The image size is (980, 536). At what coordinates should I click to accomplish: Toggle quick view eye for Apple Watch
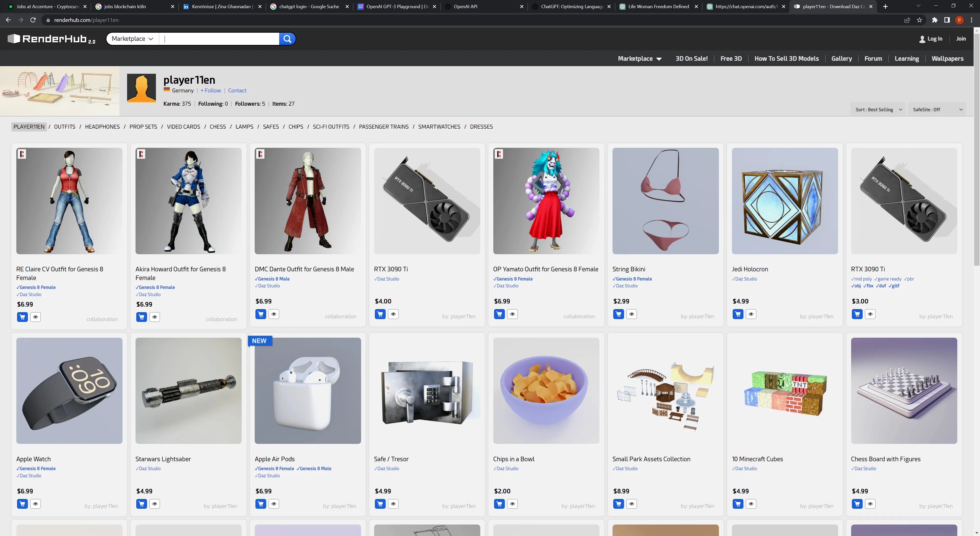(x=35, y=504)
